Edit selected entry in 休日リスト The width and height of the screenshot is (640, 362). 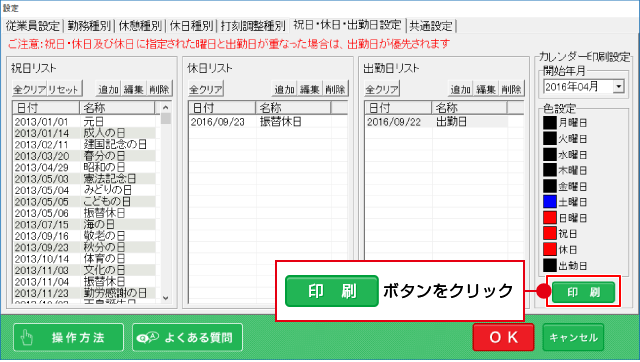310,89
